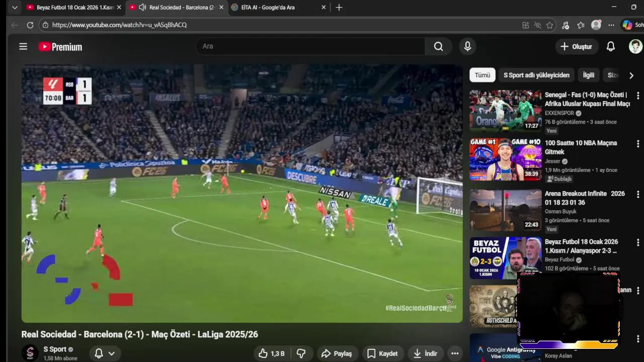Click the YouTube search field Ara

[310, 46]
